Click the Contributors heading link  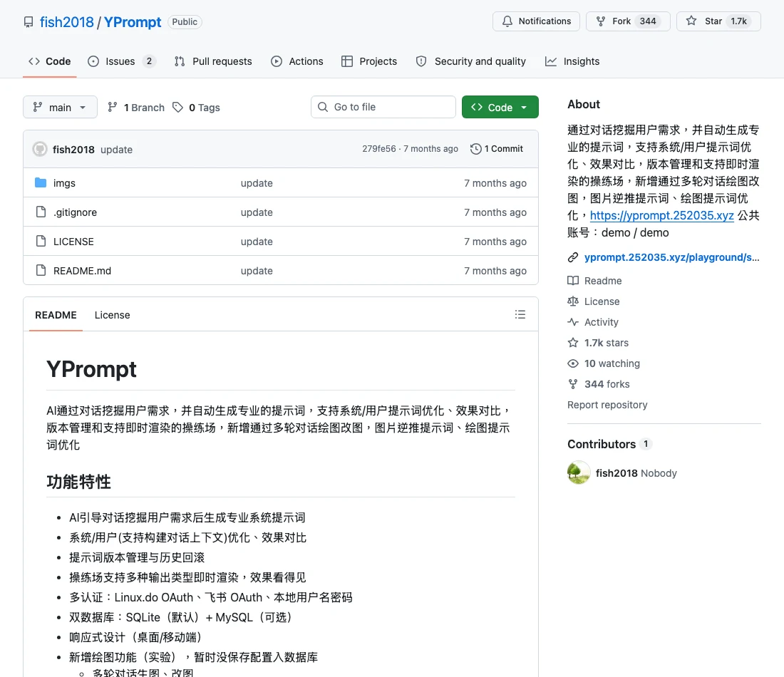[602, 444]
